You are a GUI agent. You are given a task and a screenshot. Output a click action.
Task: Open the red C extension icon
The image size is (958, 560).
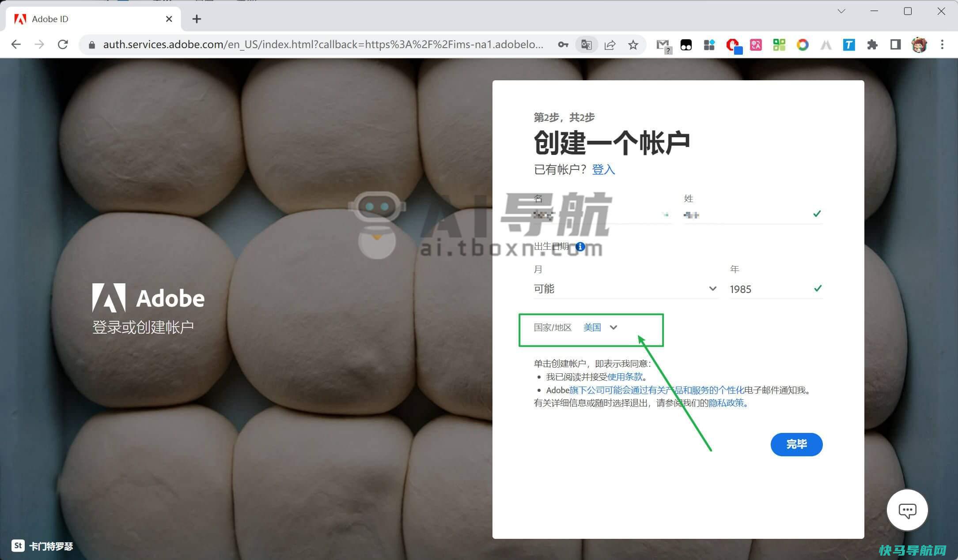734,45
